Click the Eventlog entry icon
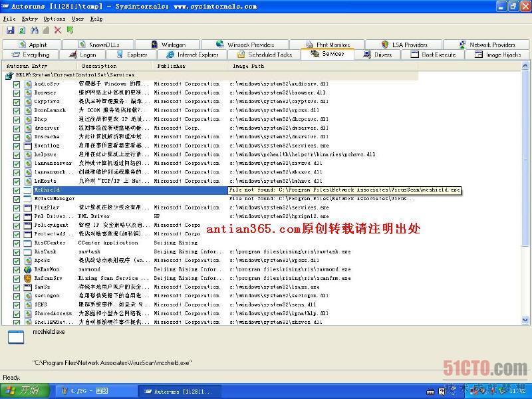 (28, 146)
